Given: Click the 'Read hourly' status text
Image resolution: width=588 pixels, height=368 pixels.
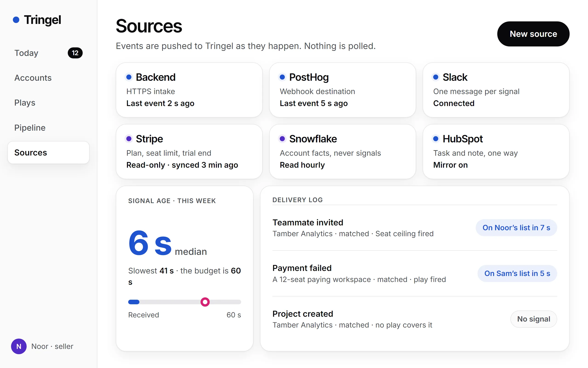Looking at the screenshot, I should pyautogui.click(x=302, y=165).
